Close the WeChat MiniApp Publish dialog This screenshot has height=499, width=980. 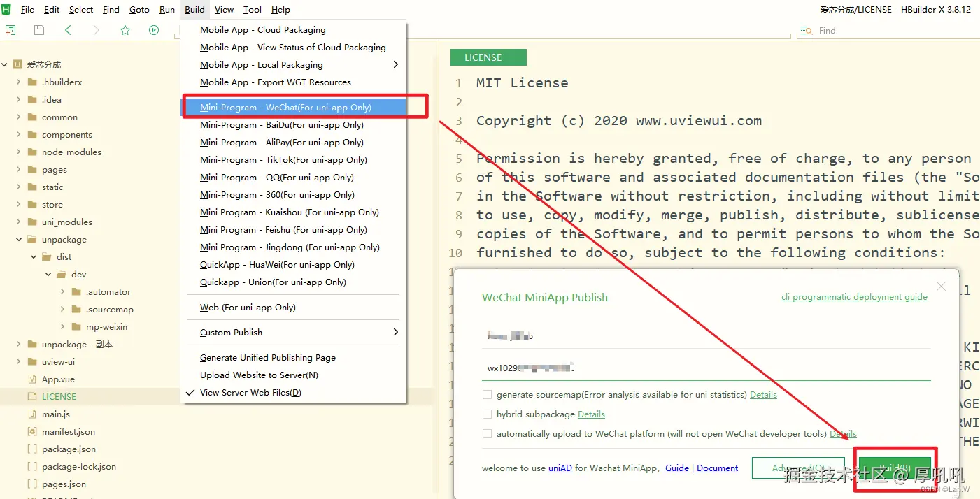pos(942,286)
